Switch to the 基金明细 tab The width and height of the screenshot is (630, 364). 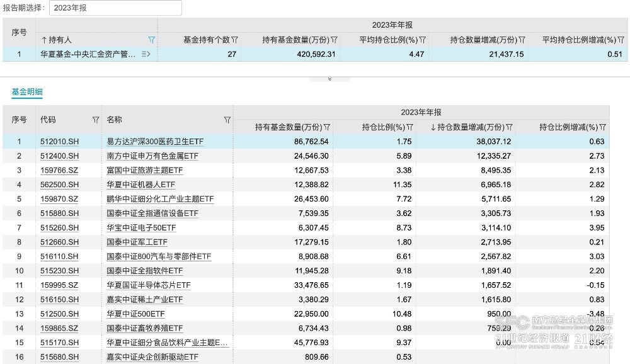[27, 91]
